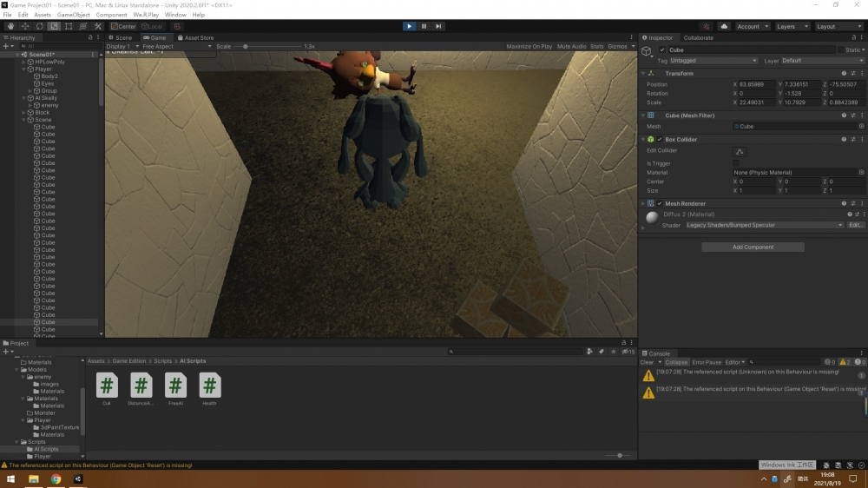Open the Stats overlay
The image size is (868, 488).
point(597,47)
